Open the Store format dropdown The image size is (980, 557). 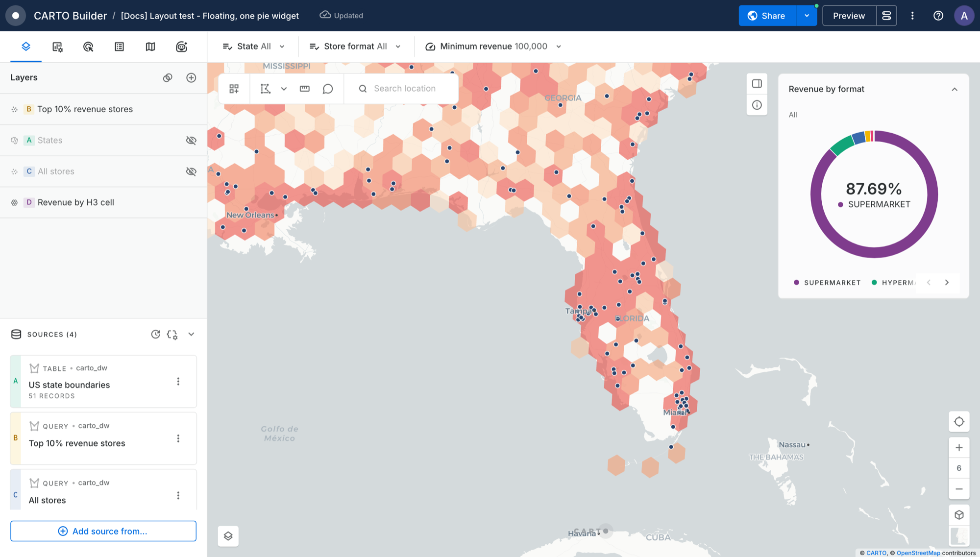(x=355, y=47)
